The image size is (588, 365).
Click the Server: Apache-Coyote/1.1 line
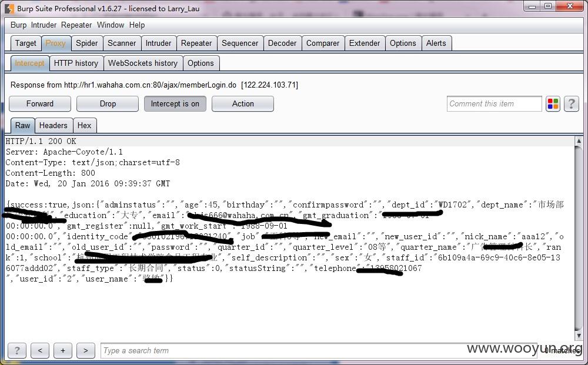coord(64,152)
